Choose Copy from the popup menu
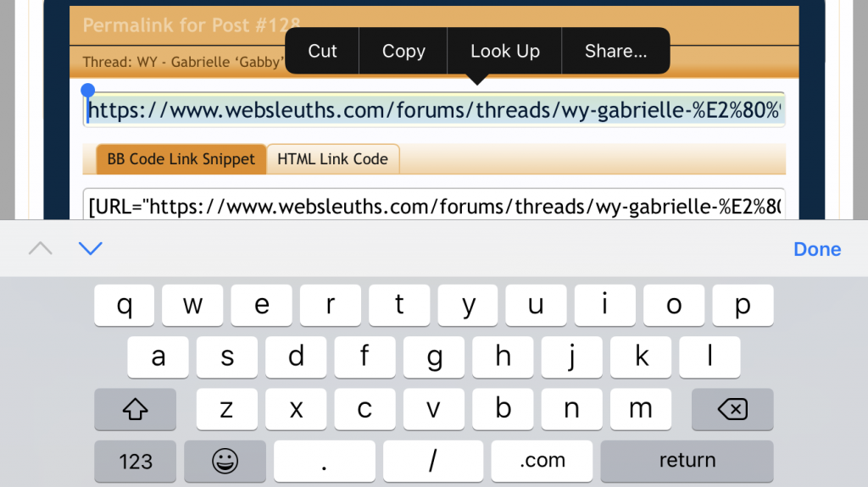 click(403, 51)
